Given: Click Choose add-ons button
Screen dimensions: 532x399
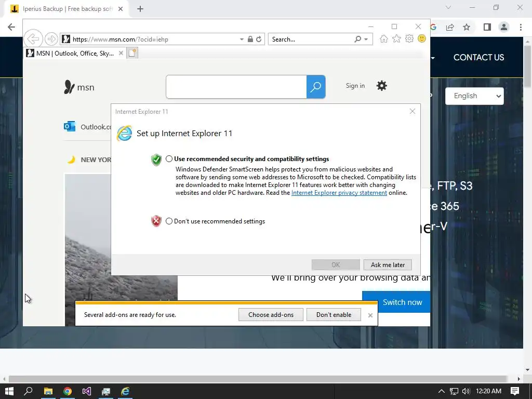Looking at the screenshot, I should [x=271, y=314].
